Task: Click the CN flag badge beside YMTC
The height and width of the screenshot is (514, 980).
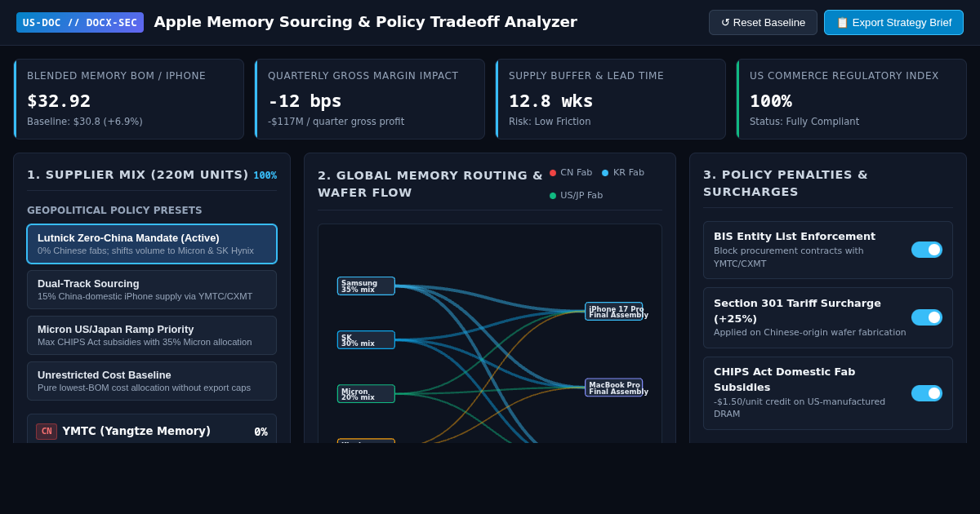Action: coord(47,432)
